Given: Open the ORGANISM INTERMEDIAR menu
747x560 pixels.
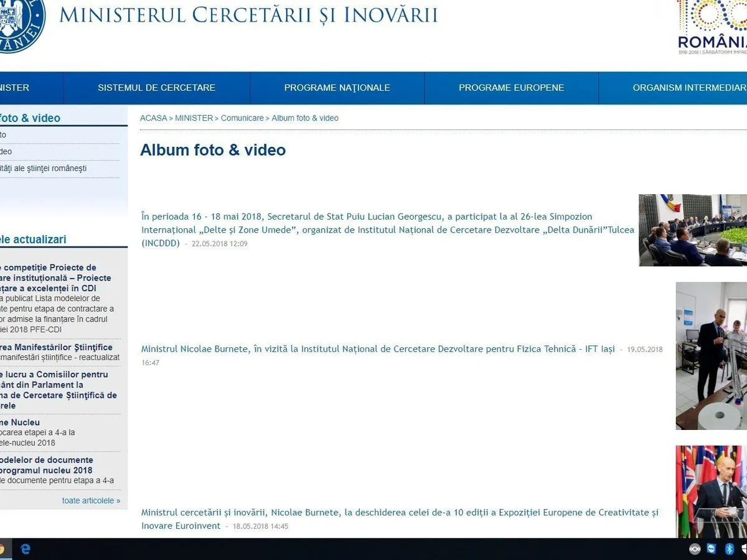Looking at the screenshot, I should [x=688, y=88].
